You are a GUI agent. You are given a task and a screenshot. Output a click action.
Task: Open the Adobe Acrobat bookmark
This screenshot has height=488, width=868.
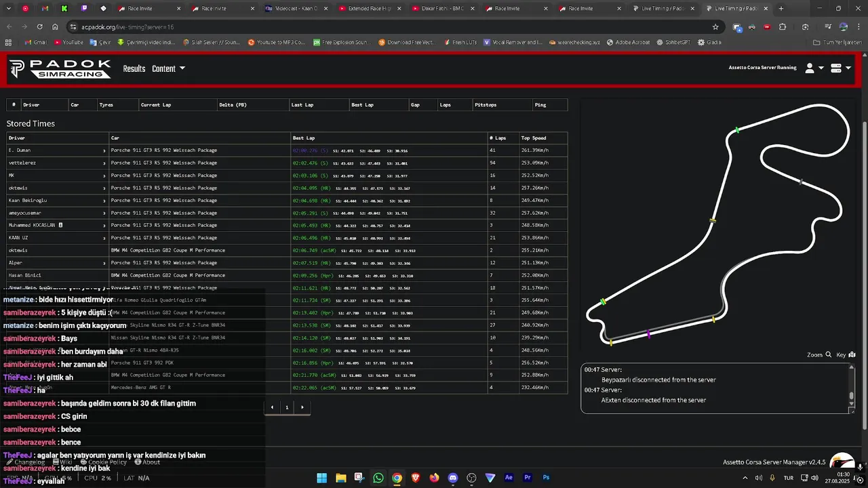[628, 42]
